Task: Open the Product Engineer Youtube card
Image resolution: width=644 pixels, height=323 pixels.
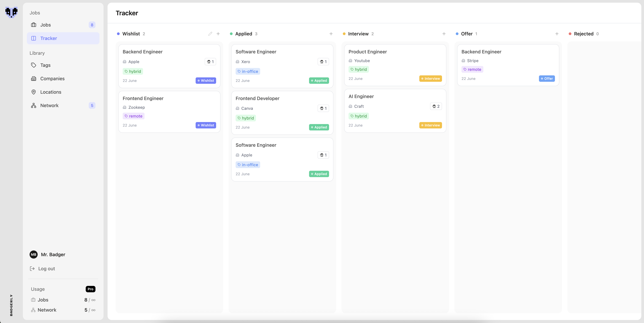Action: [395, 65]
